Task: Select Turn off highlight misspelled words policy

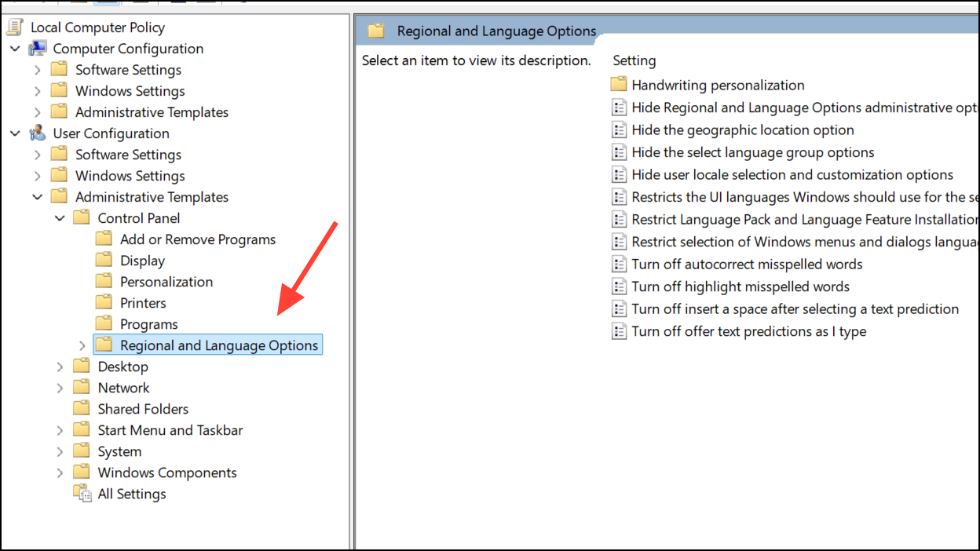Action: pos(740,286)
